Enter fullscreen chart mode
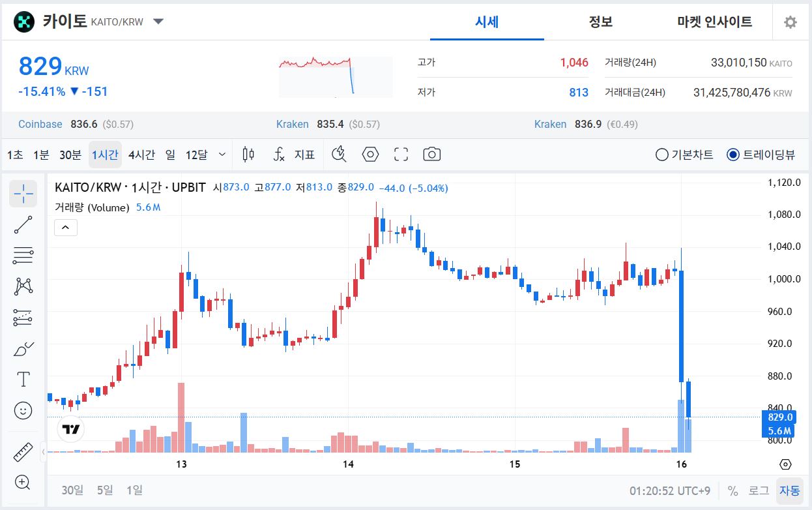This screenshot has height=510, width=812. pos(400,154)
